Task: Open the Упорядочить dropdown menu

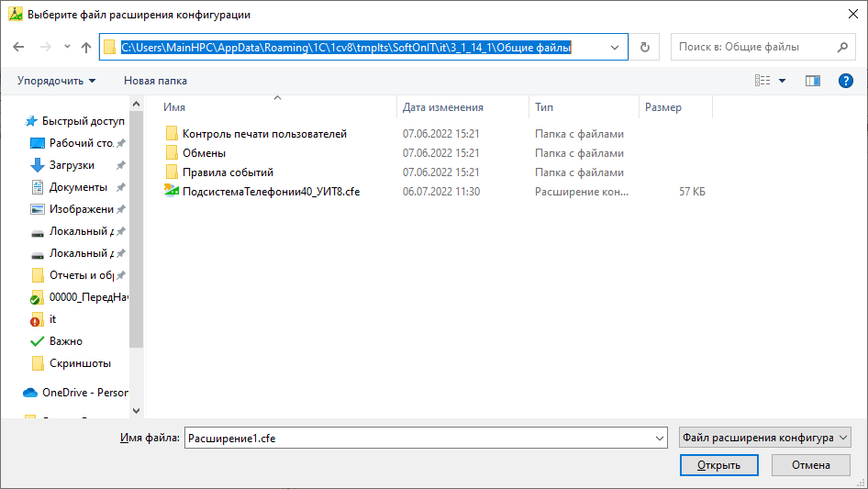Action: (x=56, y=81)
